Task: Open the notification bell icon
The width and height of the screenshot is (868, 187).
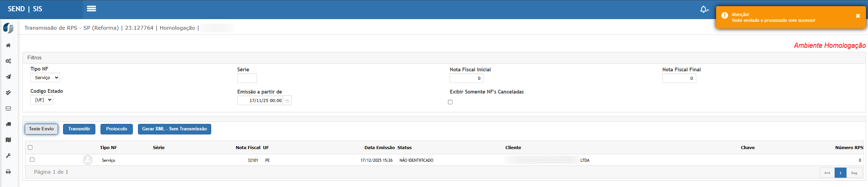Action: coord(704,9)
